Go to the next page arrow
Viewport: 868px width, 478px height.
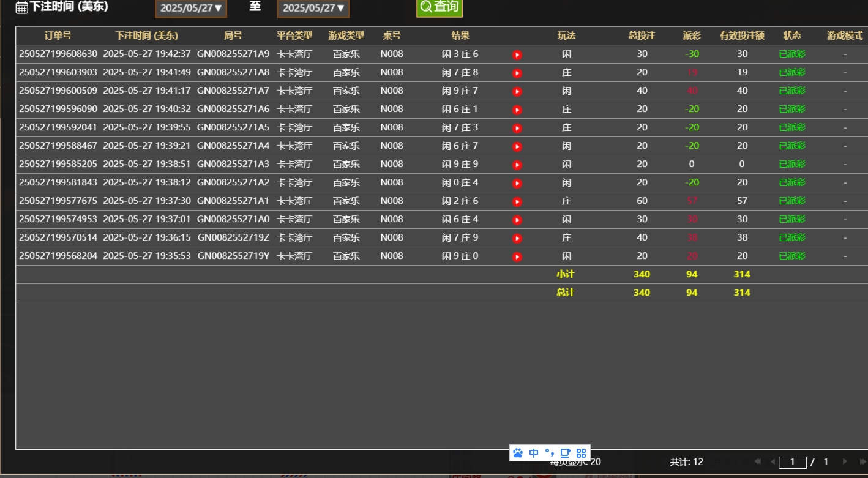(845, 461)
